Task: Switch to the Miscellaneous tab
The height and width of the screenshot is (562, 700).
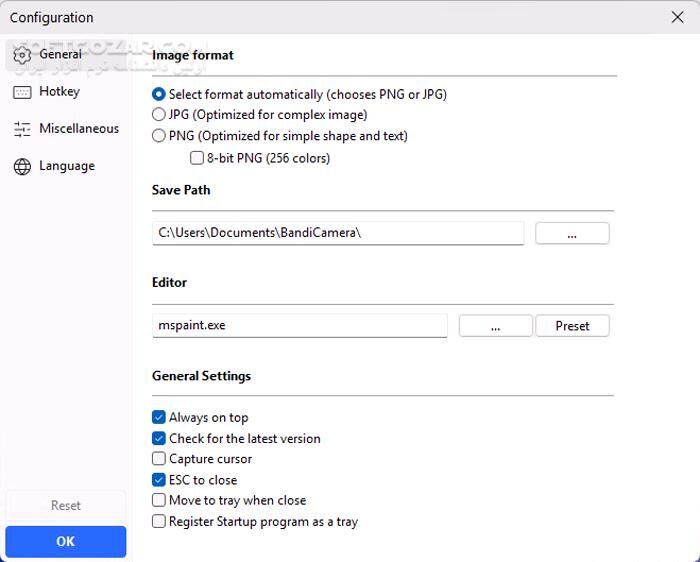Action: pos(78,129)
